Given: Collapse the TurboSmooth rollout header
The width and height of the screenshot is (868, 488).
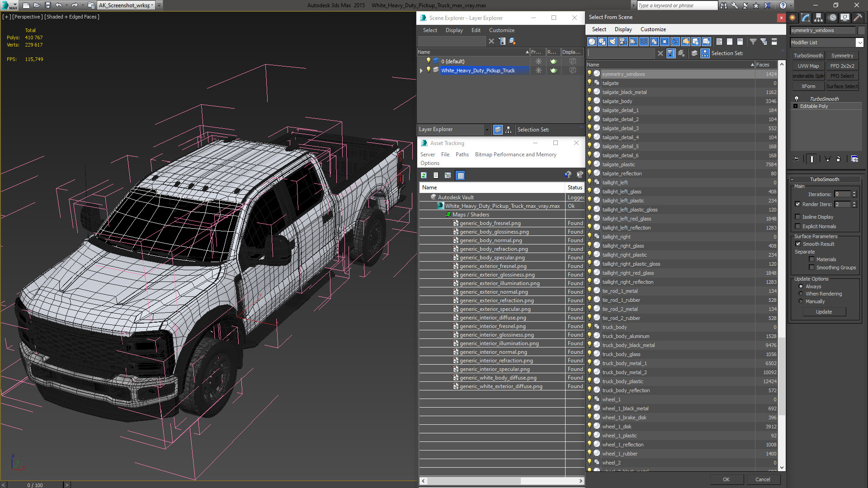Looking at the screenshot, I should (x=824, y=179).
